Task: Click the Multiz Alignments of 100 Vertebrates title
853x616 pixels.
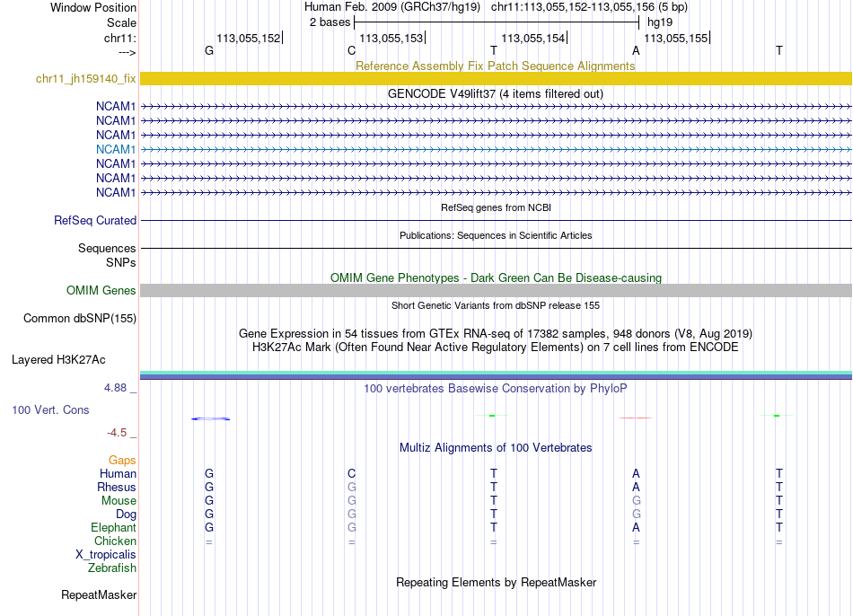Action: pyautogui.click(x=496, y=448)
